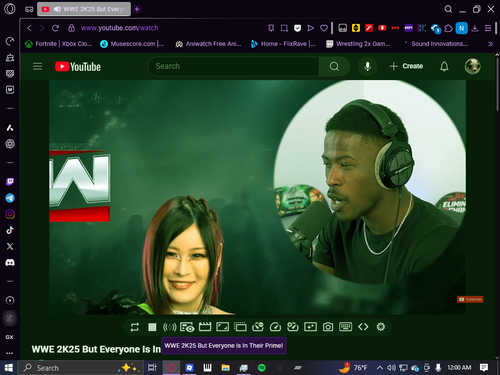
Task: Click the resize player frame icon
Action: pos(222,327)
